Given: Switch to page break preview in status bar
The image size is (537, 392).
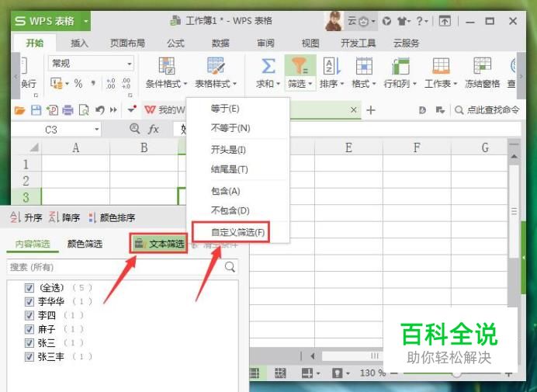Looking at the screenshot, I should (280, 373).
